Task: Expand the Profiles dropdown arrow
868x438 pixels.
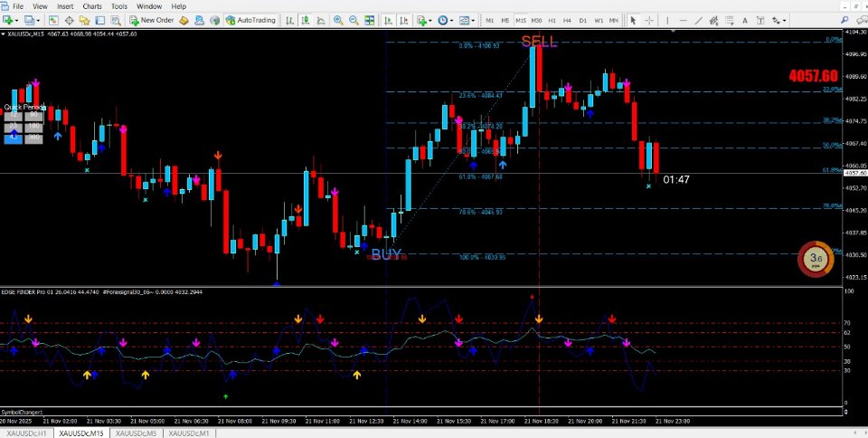Action: (x=38, y=21)
